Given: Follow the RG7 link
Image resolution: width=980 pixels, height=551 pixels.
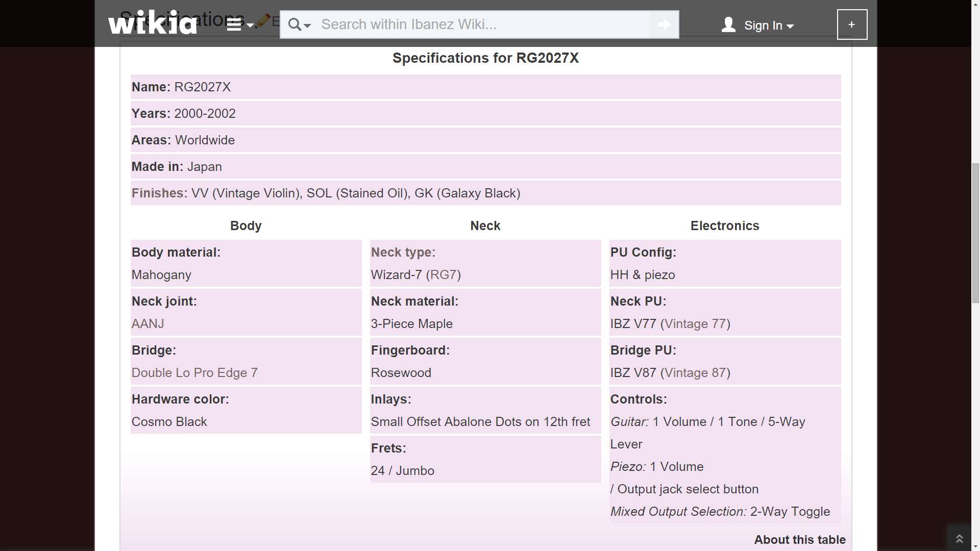Looking at the screenshot, I should pos(443,275).
